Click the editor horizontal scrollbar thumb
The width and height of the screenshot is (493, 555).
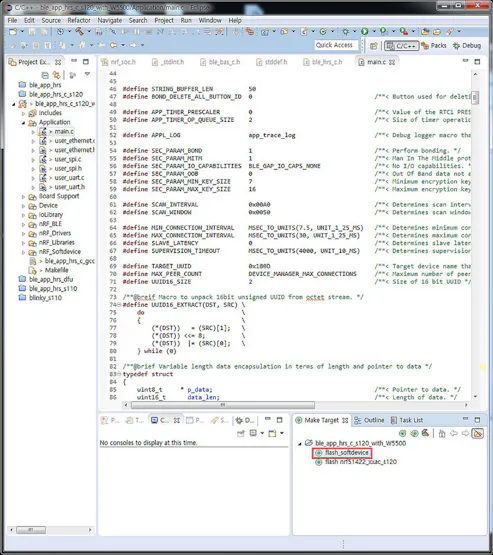(x=223, y=405)
